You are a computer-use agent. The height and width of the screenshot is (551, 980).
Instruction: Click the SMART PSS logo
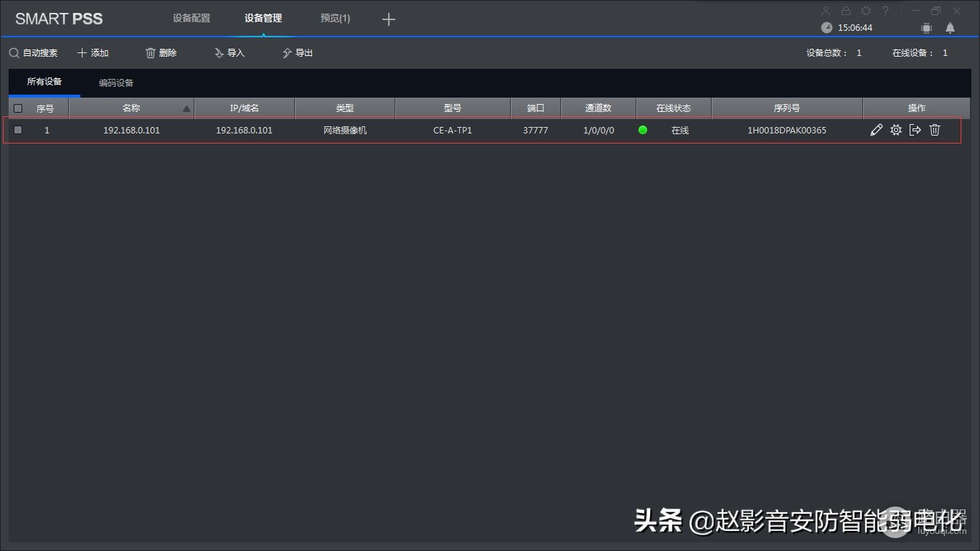click(x=59, y=19)
